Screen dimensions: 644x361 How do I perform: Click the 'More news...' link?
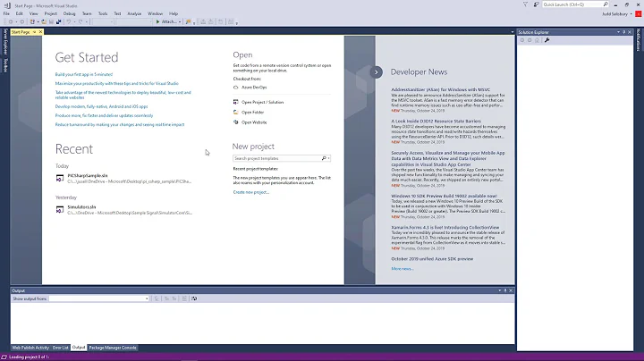tap(402, 269)
